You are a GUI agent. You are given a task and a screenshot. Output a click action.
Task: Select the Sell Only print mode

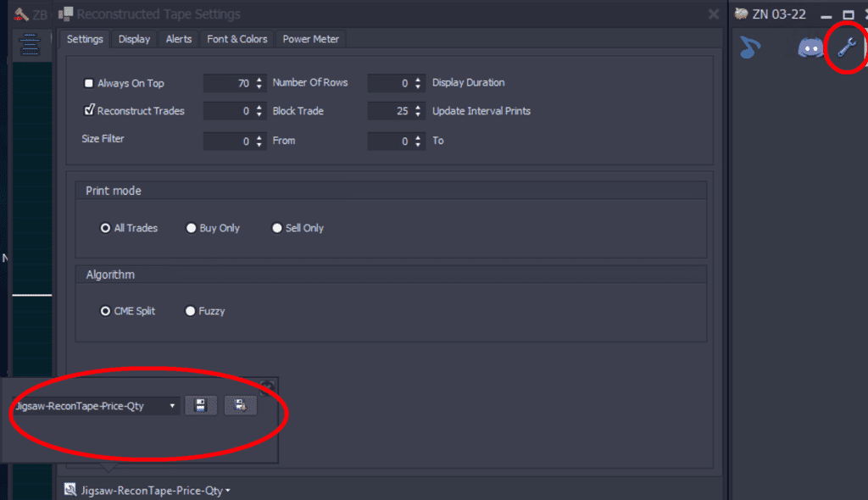tap(277, 228)
